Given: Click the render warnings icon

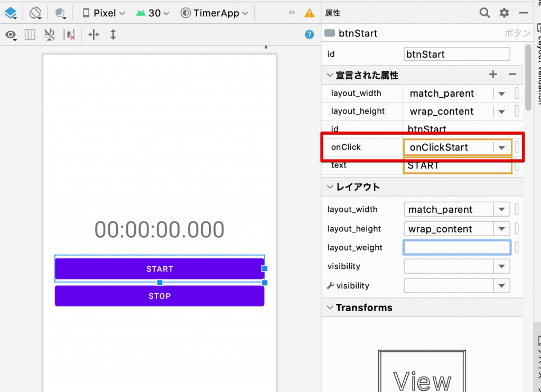Looking at the screenshot, I should click(x=309, y=13).
